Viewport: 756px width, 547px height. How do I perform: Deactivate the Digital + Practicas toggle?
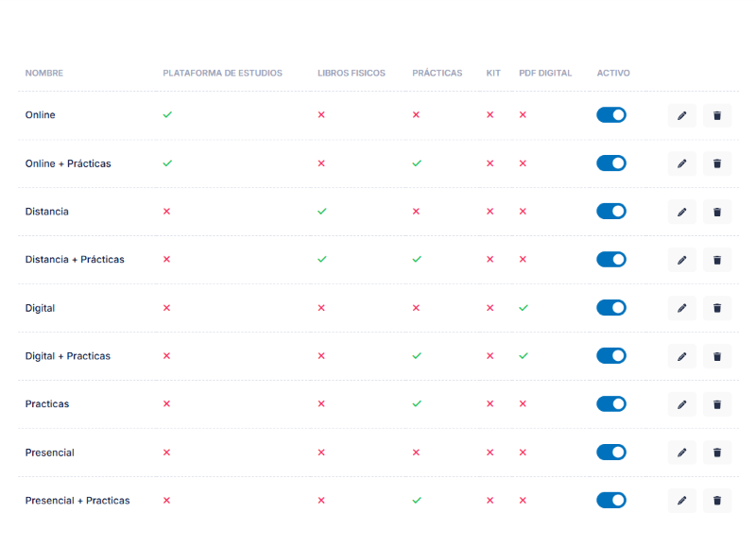pyautogui.click(x=610, y=356)
